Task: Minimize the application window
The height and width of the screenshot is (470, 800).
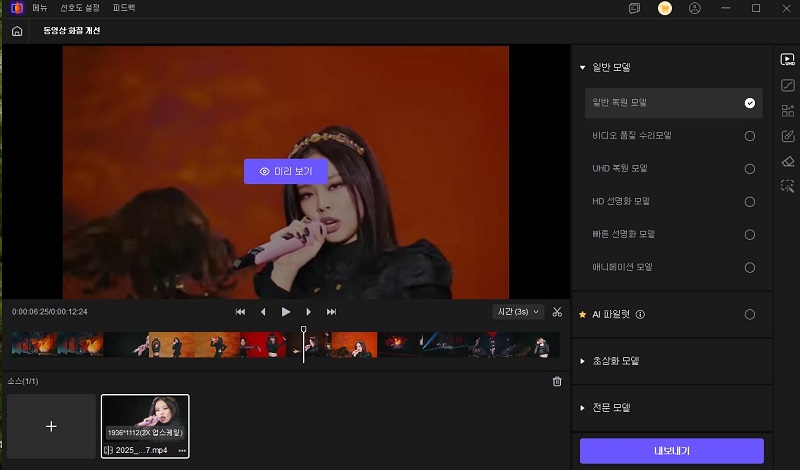Action: (x=726, y=8)
